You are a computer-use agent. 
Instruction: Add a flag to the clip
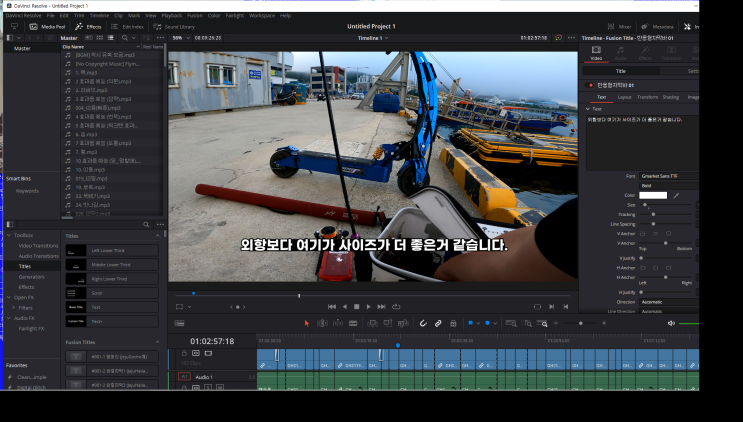tap(471, 323)
